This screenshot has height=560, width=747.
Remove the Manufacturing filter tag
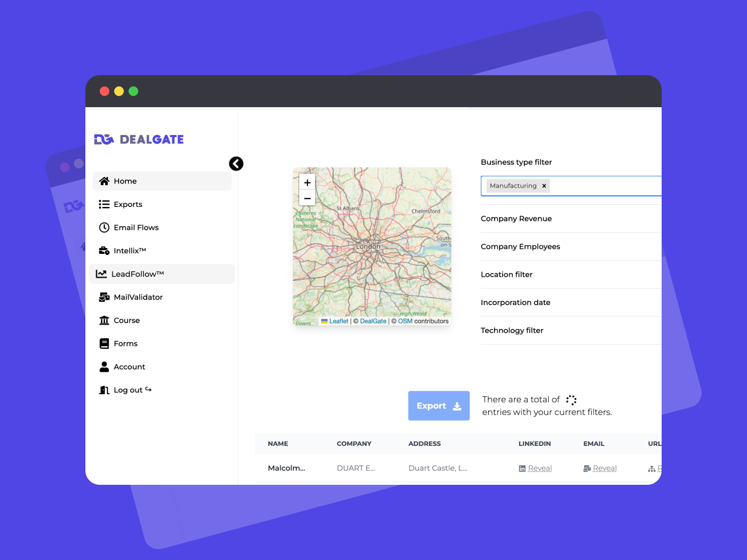pos(544,186)
